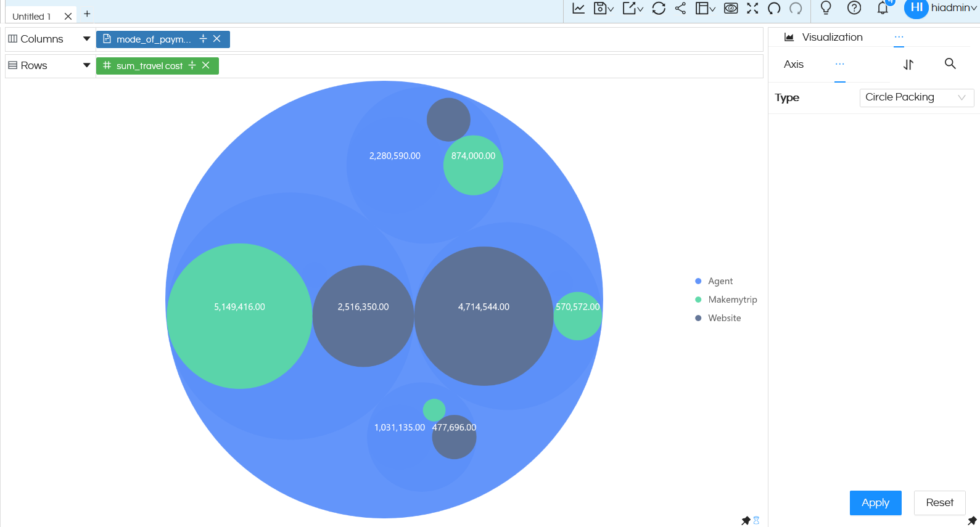Select the 4,714,544.00 bubble

(x=484, y=316)
